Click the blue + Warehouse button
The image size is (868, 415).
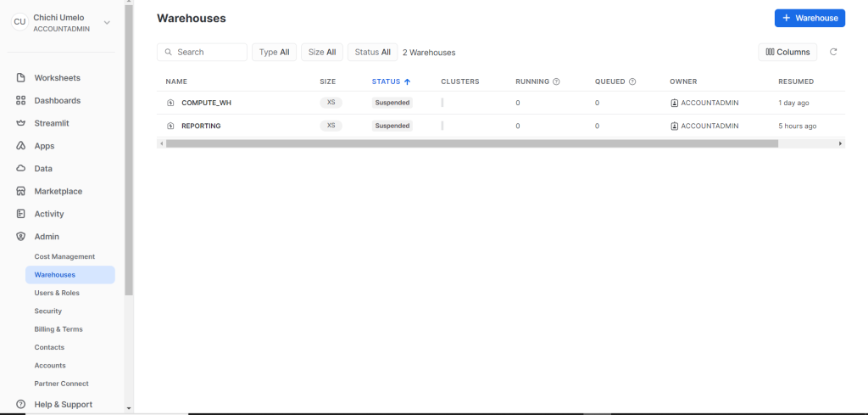[x=810, y=18]
